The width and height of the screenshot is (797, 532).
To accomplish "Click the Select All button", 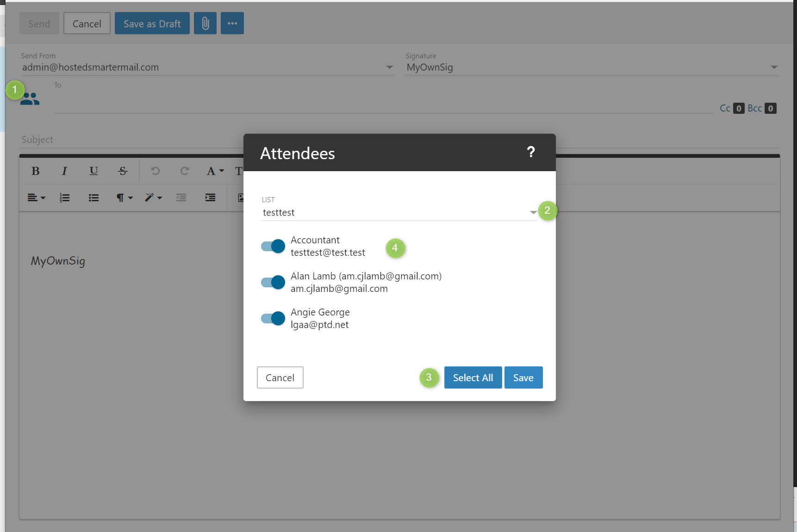I will 473,378.
